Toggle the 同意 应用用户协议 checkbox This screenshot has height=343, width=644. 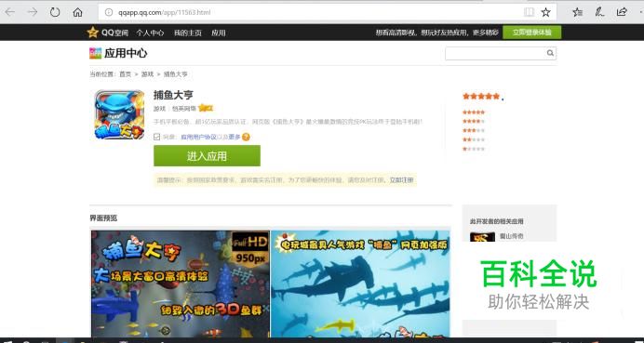[156, 137]
